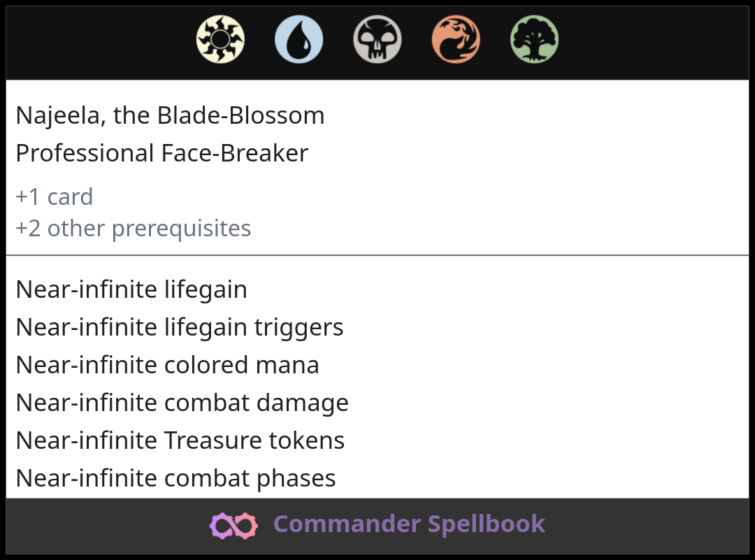Screen dimensions: 755x560
Task: Open Professional Face-Breaker card page
Action: point(161,153)
